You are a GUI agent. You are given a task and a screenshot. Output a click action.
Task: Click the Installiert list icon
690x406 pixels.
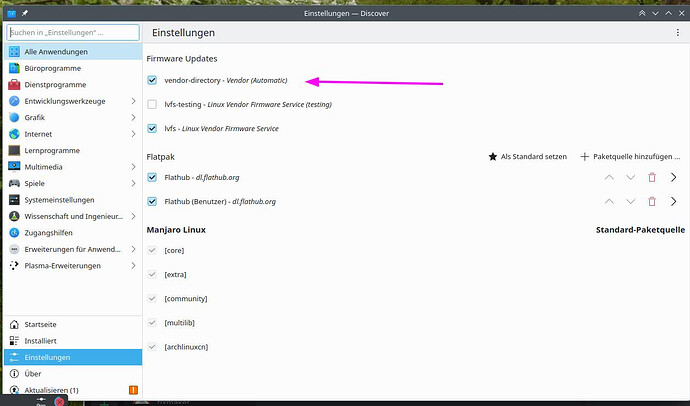(x=14, y=341)
